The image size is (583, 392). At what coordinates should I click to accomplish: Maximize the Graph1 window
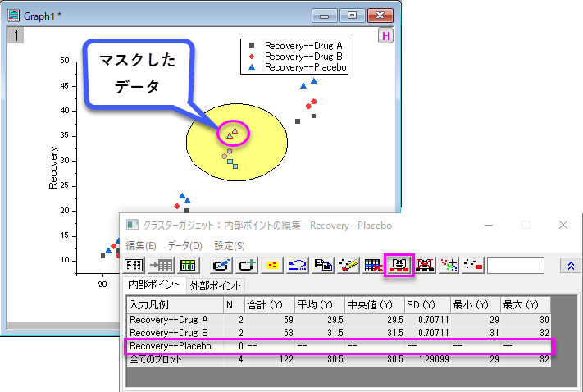[x=352, y=16]
